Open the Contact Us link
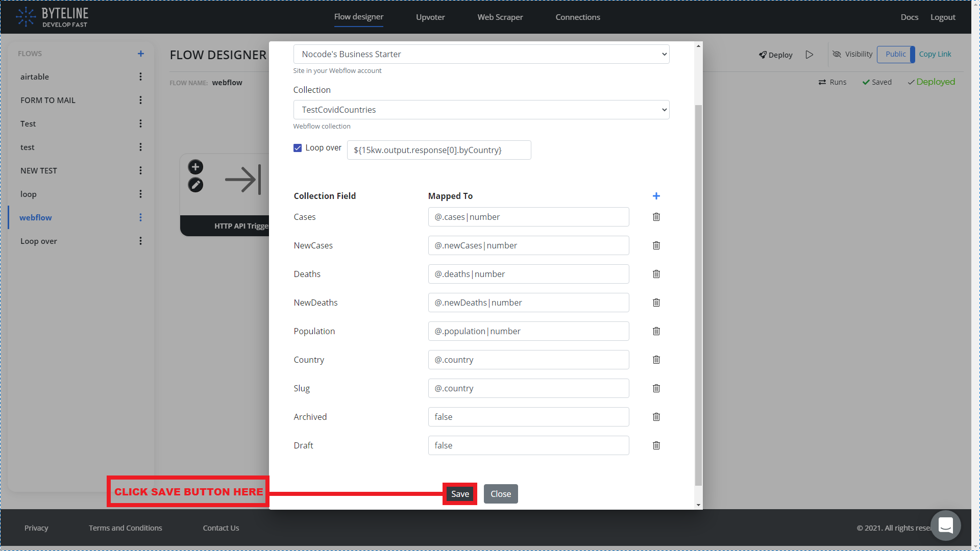980x551 pixels. (x=221, y=528)
